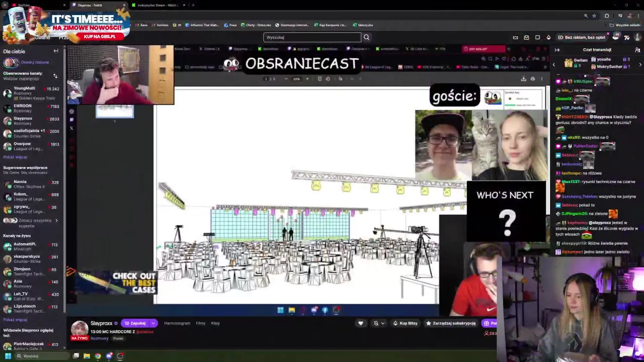Open the Overpow channel entry

32,146
